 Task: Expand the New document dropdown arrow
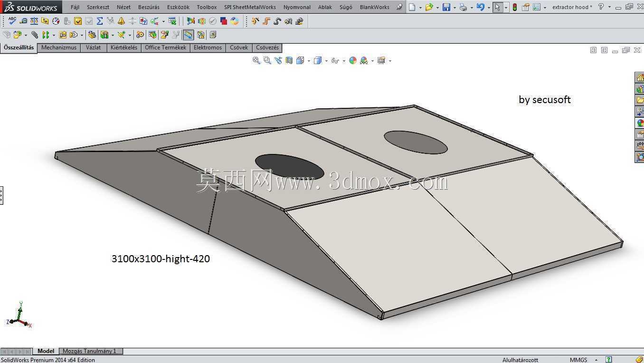pyautogui.click(x=420, y=8)
